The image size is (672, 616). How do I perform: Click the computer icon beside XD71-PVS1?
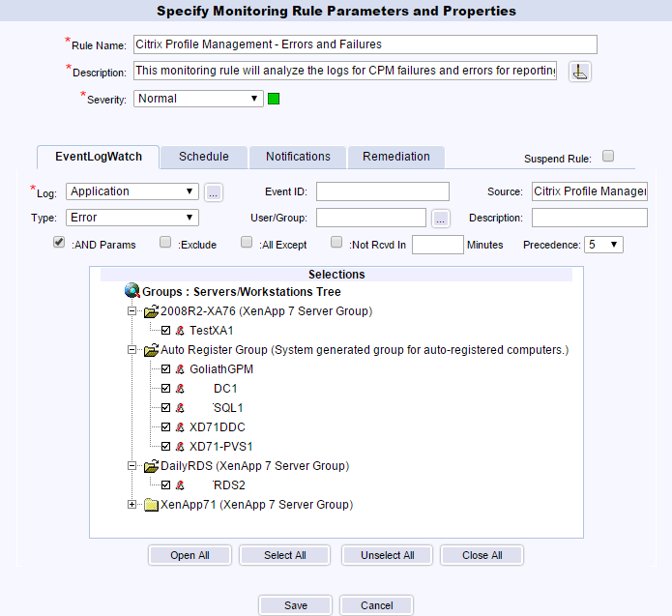click(180, 446)
